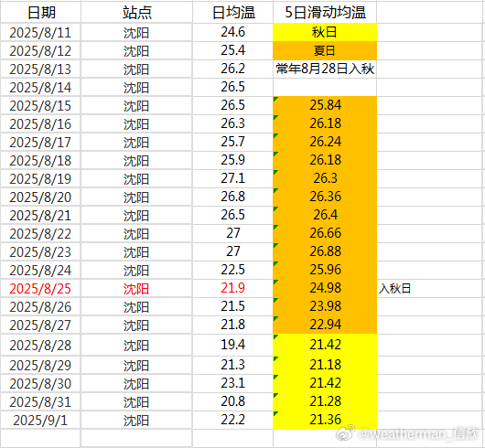The width and height of the screenshot is (485, 448).
Task: Select the yellow 秋日 legend cell
Action: 325,32
